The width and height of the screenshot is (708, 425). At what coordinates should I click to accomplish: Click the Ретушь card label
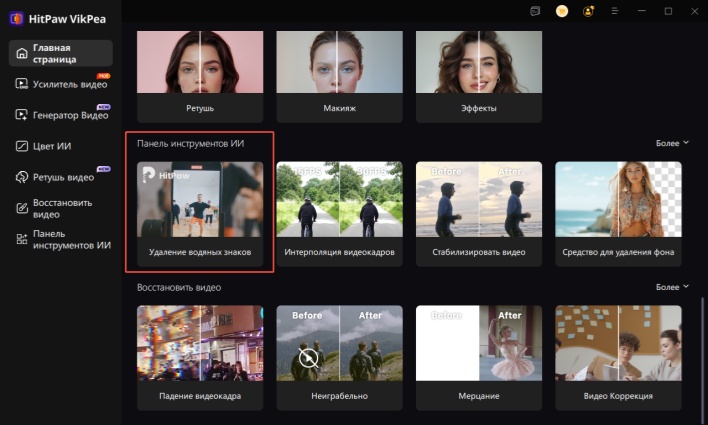click(x=200, y=108)
